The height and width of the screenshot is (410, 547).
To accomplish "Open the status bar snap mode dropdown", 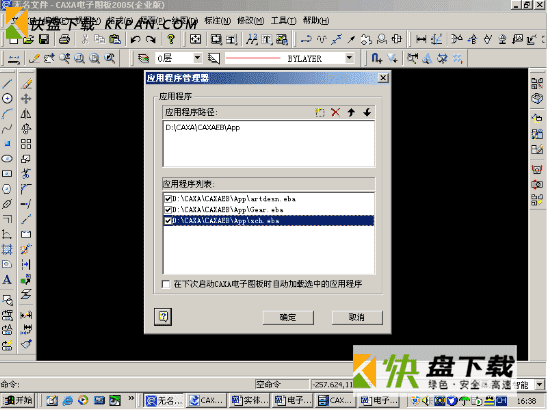I will pyautogui.click(x=540, y=385).
